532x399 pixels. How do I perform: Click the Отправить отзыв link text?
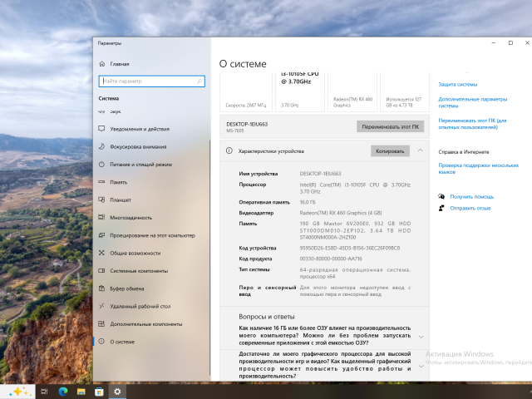click(x=470, y=208)
